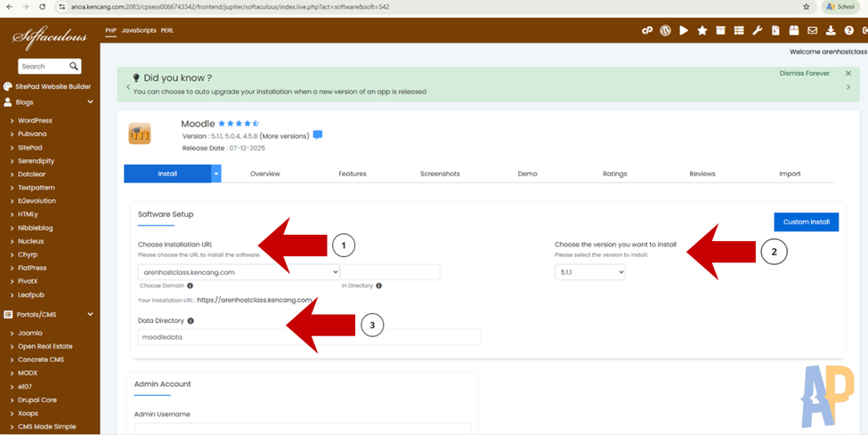Open the wrench settings icon

(x=758, y=30)
